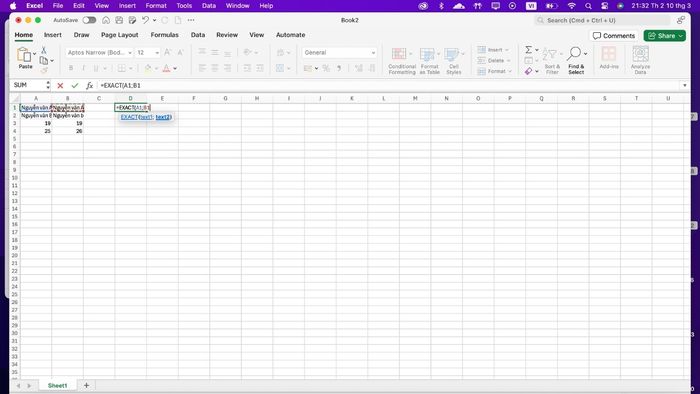Switch to the Formulas ribbon tab
Screen dimensions: 700x394
[x=165, y=35]
